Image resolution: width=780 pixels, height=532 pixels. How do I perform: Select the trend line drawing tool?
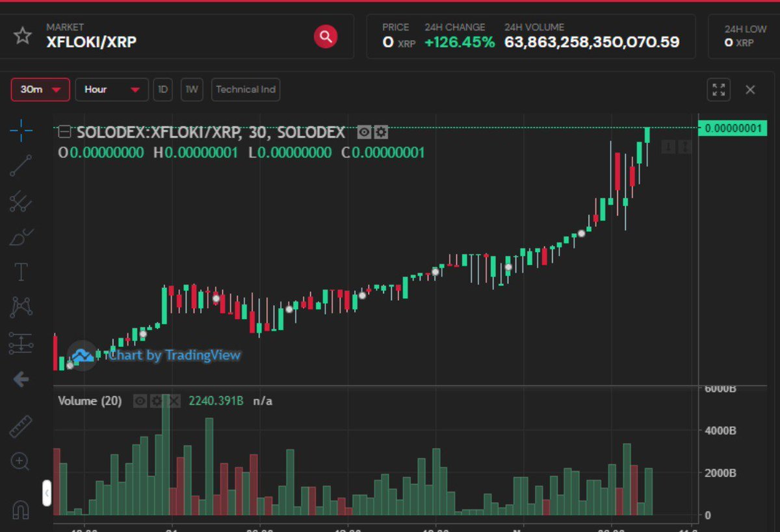click(21, 166)
